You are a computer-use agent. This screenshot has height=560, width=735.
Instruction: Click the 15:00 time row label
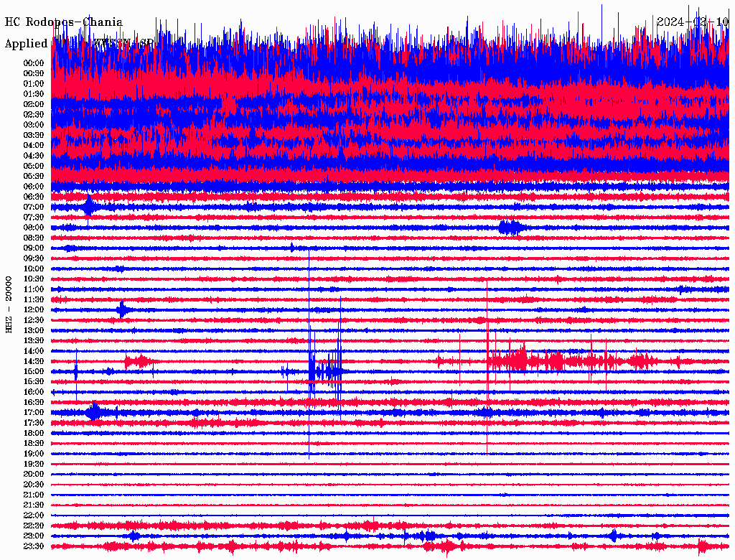coord(34,371)
